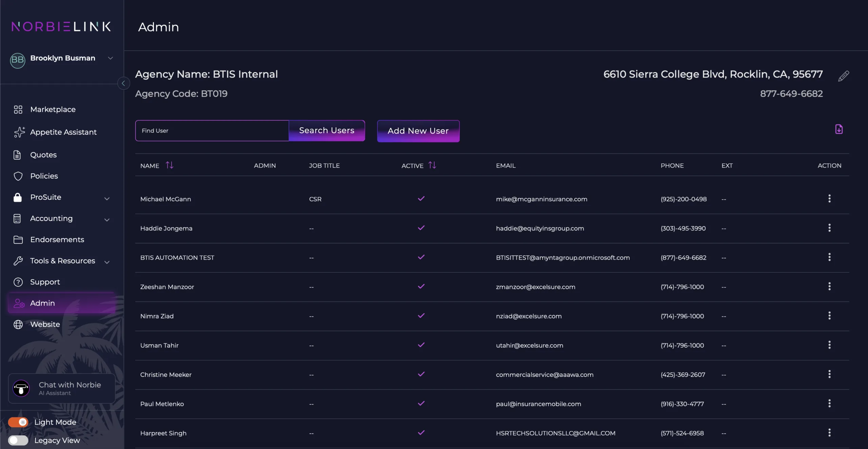Toggle the Light Mode switch

click(18, 422)
